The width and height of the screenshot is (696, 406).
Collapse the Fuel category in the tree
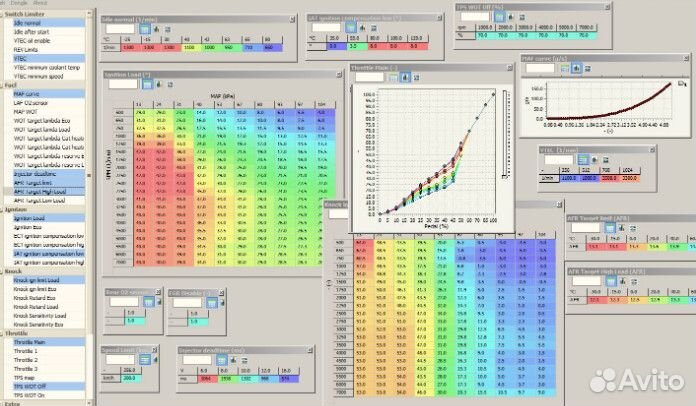point(3,85)
